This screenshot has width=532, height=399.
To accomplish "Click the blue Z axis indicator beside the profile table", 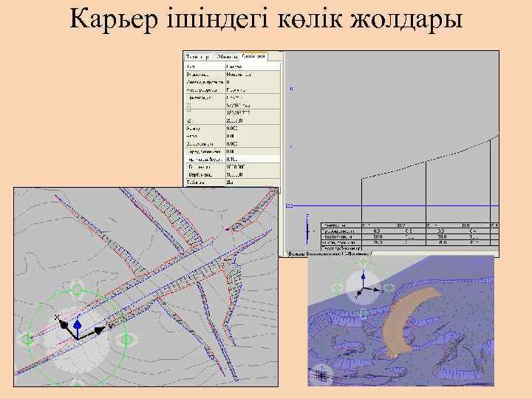I will [307, 230].
